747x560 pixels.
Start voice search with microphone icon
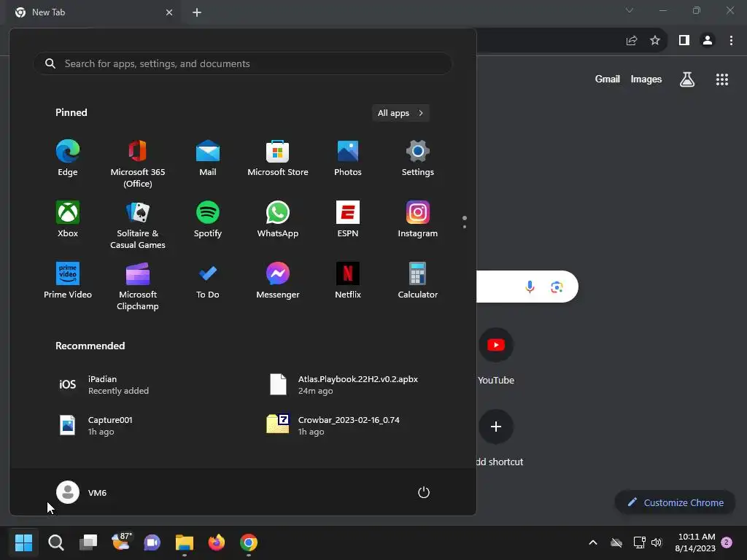coord(530,287)
